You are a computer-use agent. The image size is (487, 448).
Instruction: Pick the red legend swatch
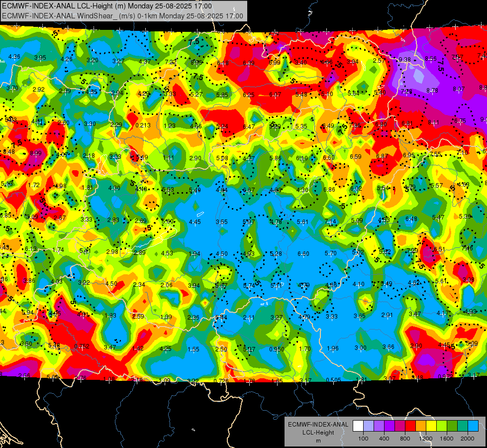pos(410,426)
